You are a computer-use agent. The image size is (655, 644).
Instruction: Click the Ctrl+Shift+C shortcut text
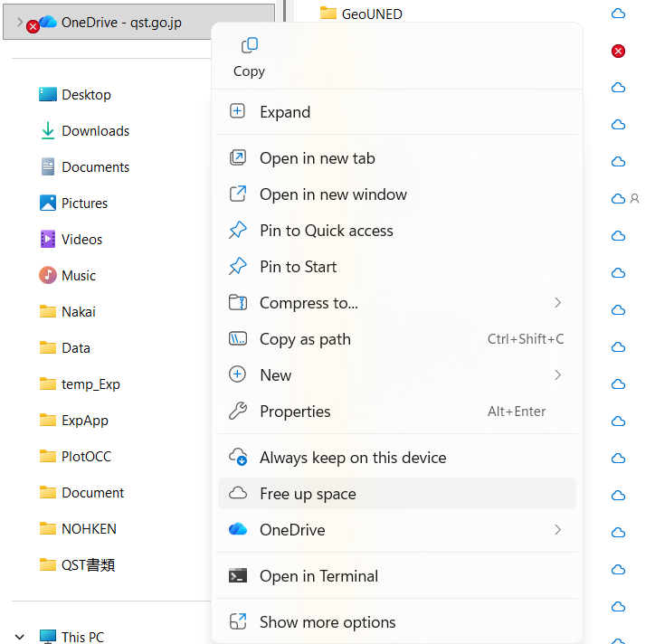[526, 338]
